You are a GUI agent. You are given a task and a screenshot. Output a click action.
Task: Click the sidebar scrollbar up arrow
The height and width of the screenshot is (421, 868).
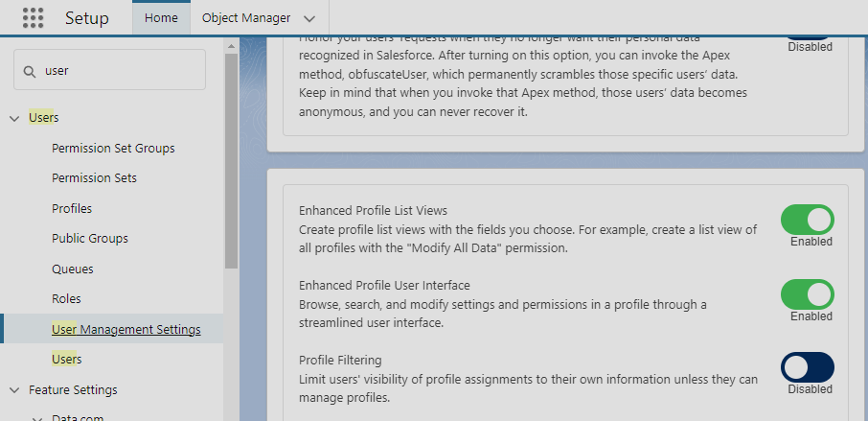[x=232, y=46]
